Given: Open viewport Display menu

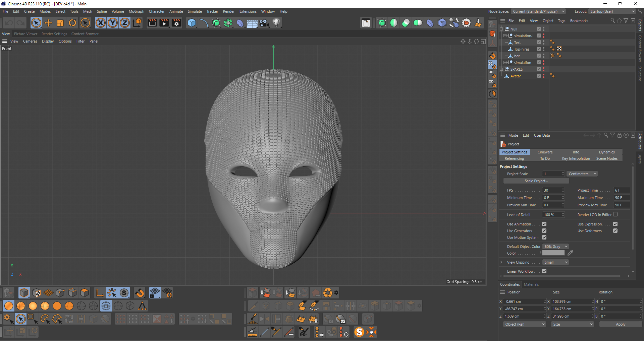Looking at the screenshot, I should [48, 41].
